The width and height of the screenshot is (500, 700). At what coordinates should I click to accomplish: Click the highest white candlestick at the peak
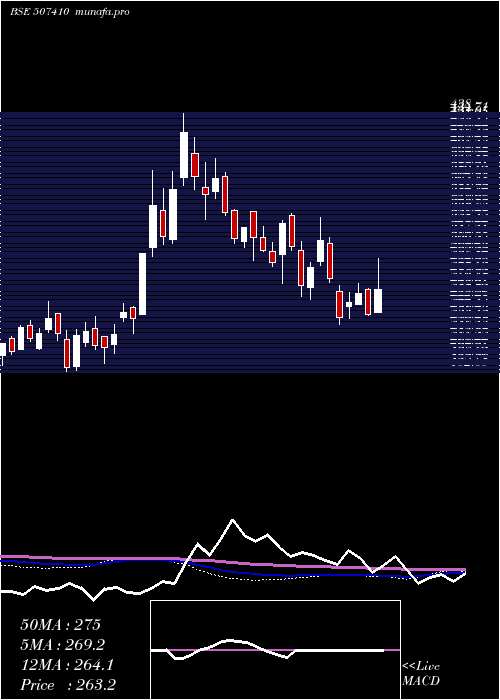[184, 154]
